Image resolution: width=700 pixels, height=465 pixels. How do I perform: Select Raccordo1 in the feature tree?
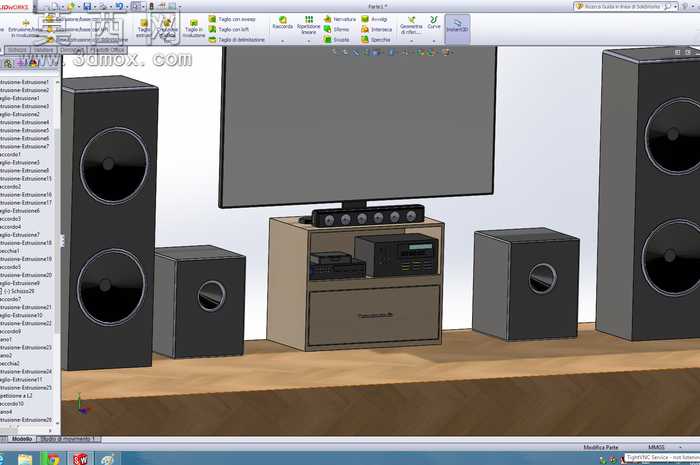pyautogui.click(x=11, y=154)
